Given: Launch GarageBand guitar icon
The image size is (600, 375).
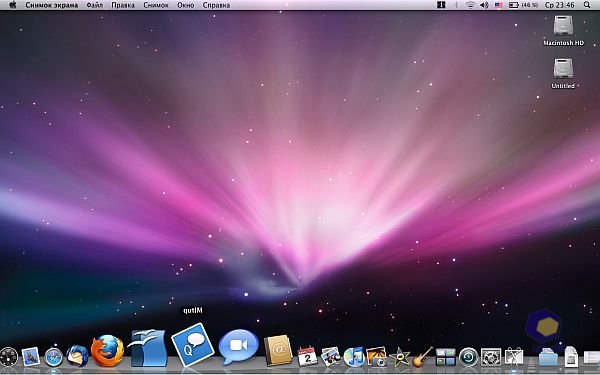Looking at the screenshot, I should tap(422, 357).
